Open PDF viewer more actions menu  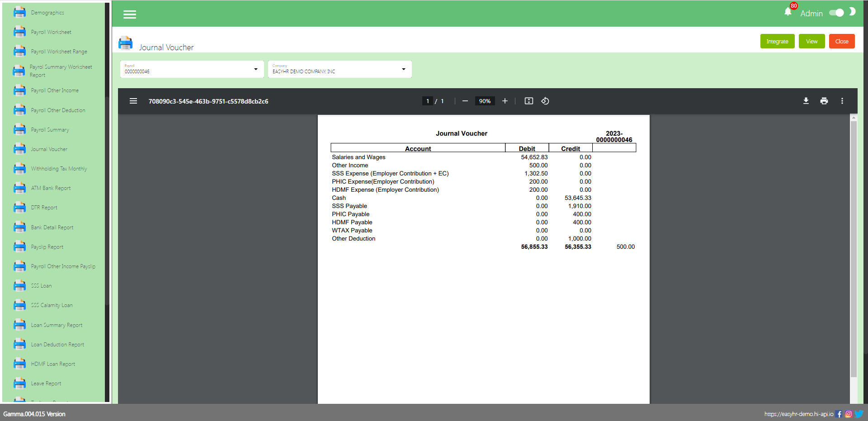842,101
